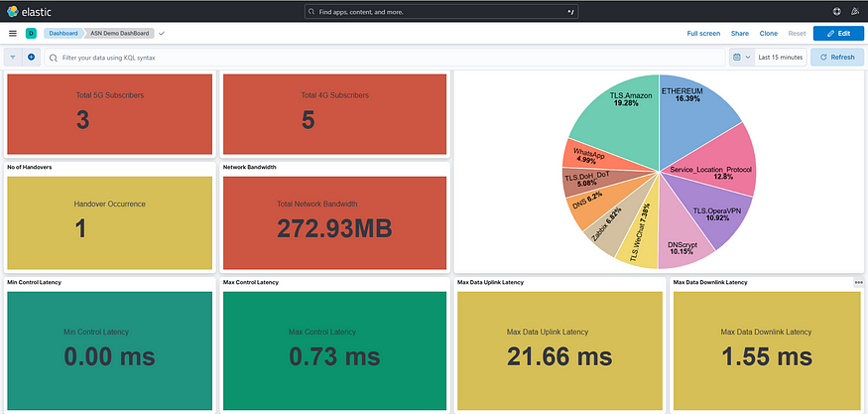Change the Last 15 minutes time range

781,57
